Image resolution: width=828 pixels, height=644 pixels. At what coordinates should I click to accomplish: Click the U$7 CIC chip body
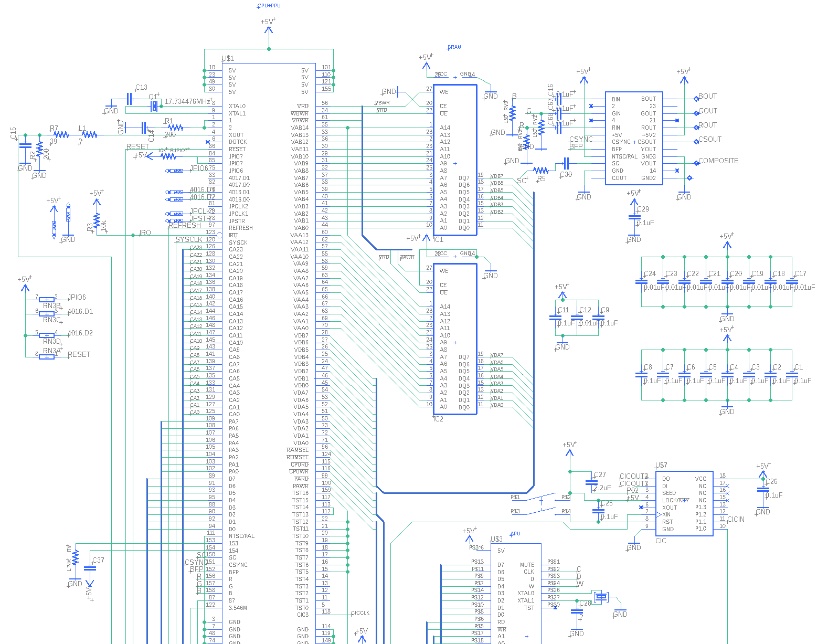point(684,503)
